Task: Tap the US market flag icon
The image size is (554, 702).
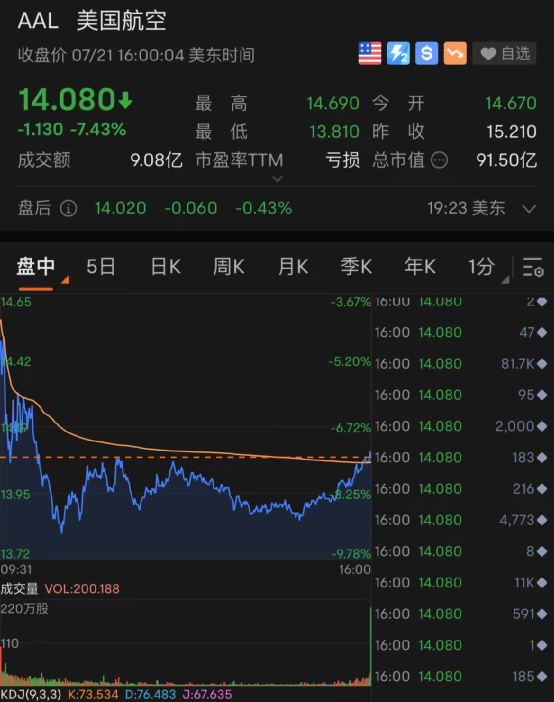Action: point(370,53)
